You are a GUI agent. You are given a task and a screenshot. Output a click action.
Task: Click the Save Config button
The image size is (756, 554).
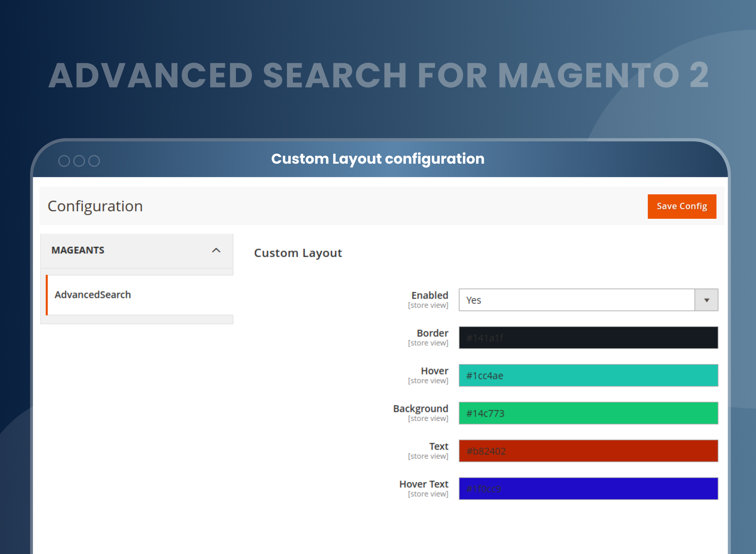coord(682,206)
